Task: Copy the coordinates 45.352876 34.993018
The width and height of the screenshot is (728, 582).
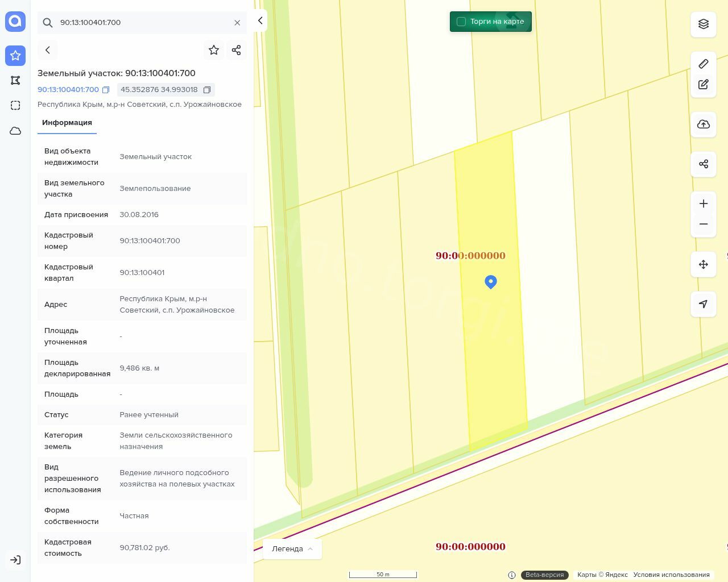Action: (207, 90)
